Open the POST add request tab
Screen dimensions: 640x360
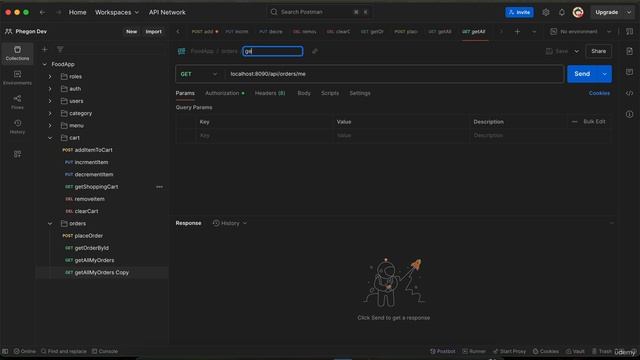coord(204,31)
